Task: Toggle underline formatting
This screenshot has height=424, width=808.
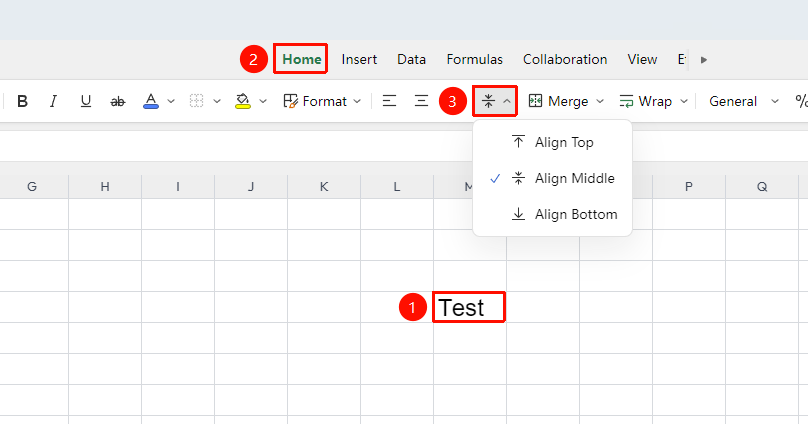Action: (x=86, y=101)
